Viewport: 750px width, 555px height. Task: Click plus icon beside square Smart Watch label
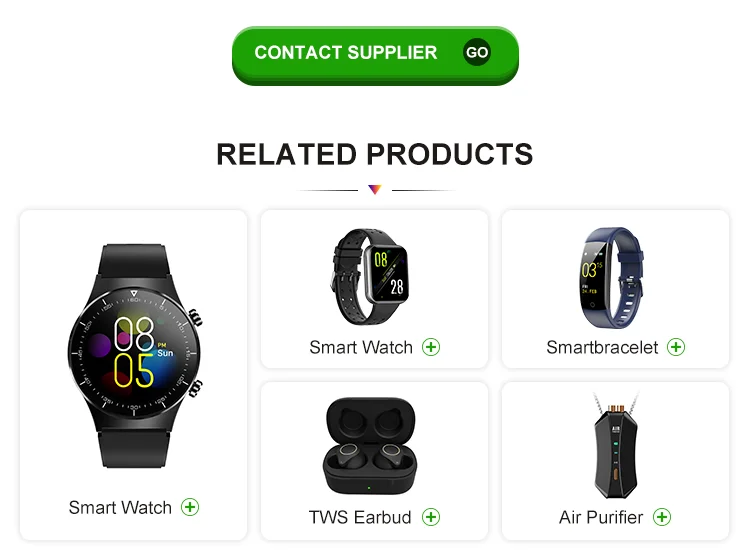431,347
